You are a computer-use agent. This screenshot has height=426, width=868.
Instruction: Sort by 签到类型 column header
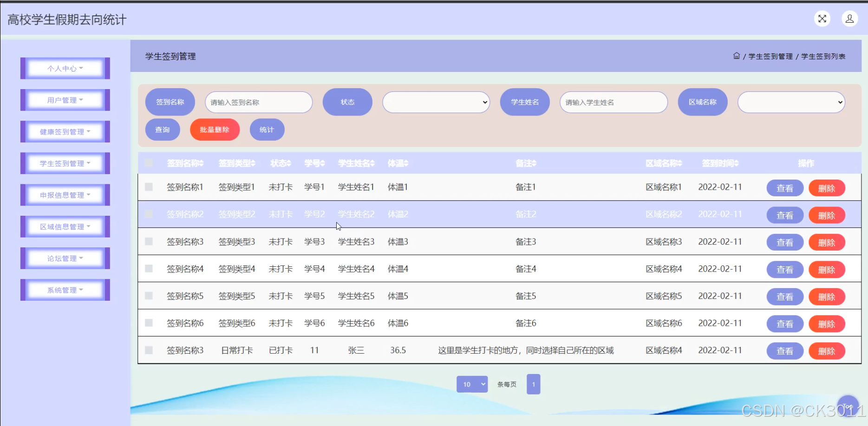[237, 163]
